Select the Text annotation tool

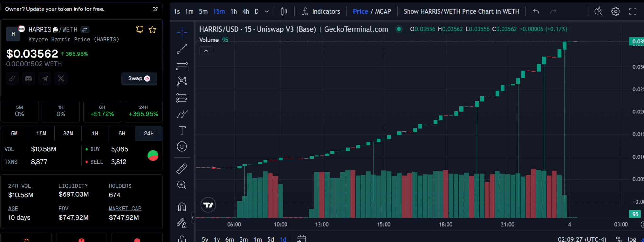tap(182, 130)
